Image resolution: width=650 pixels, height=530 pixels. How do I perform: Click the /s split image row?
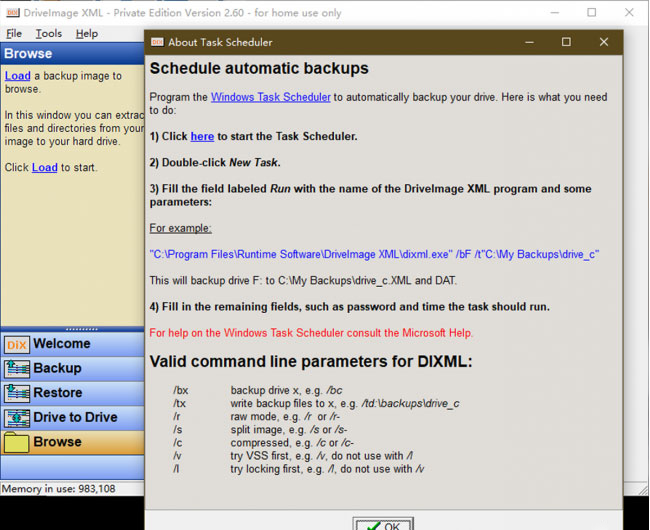click(x=260, y=430)
